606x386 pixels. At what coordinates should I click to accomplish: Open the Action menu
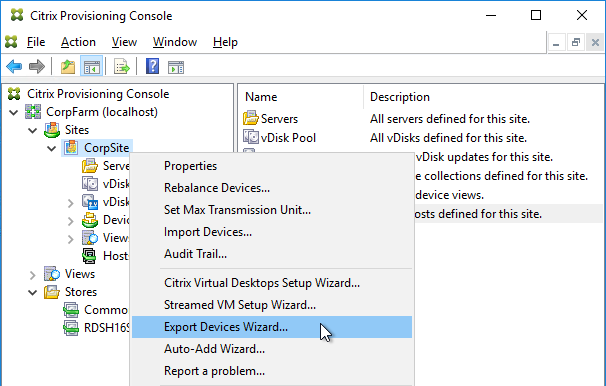(78, 42)
